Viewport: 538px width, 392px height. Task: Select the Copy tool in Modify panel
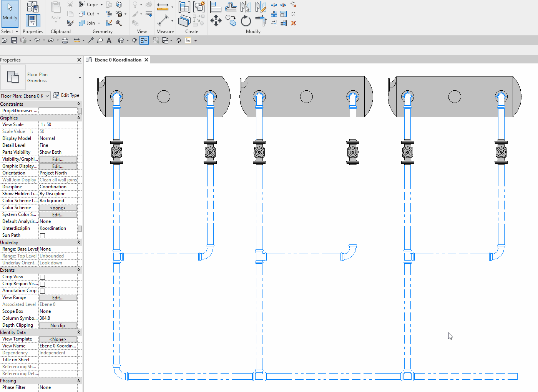point(231,20)
